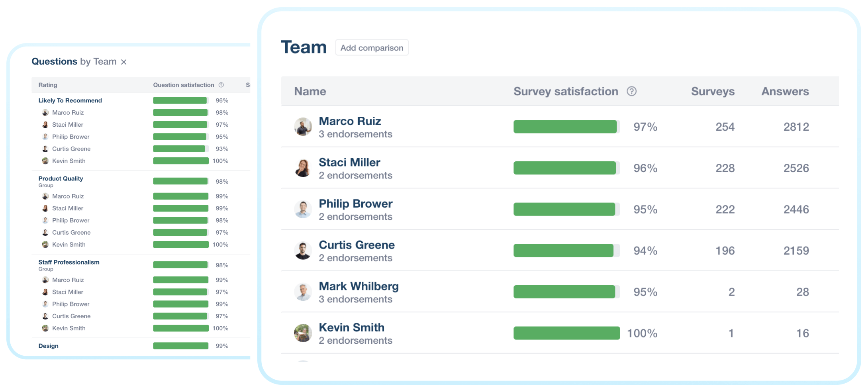This screenshot has height=392, width=868.
Task: Click the Question satisfaction help icon
Action: [221, 85]
